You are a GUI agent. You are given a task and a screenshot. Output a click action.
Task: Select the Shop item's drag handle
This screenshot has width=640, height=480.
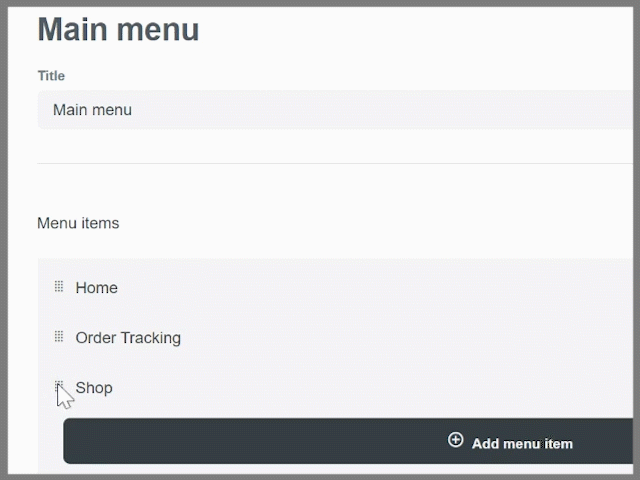coord(59,386)
